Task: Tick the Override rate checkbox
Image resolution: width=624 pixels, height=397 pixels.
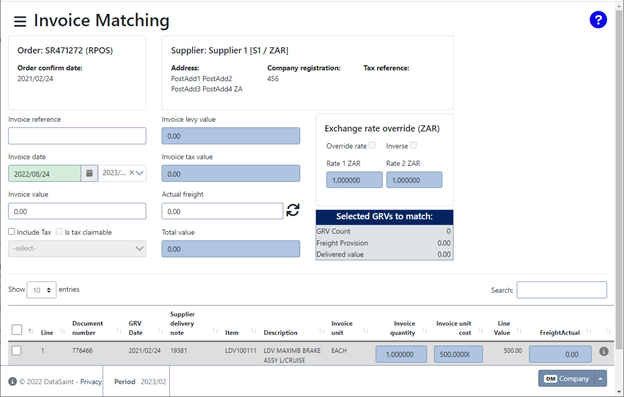Action: click(372, 145)
